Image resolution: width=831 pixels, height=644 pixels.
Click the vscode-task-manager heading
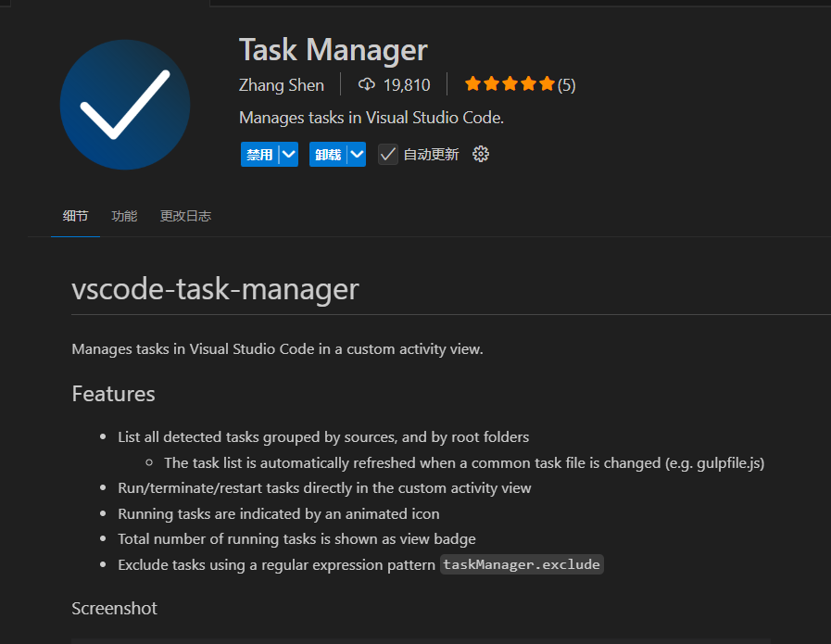pyautogui.click(x=215, y=289)
